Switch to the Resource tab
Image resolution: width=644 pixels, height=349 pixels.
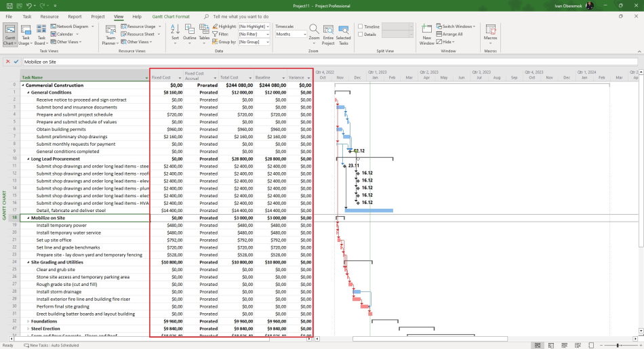[x=49, y=17]
